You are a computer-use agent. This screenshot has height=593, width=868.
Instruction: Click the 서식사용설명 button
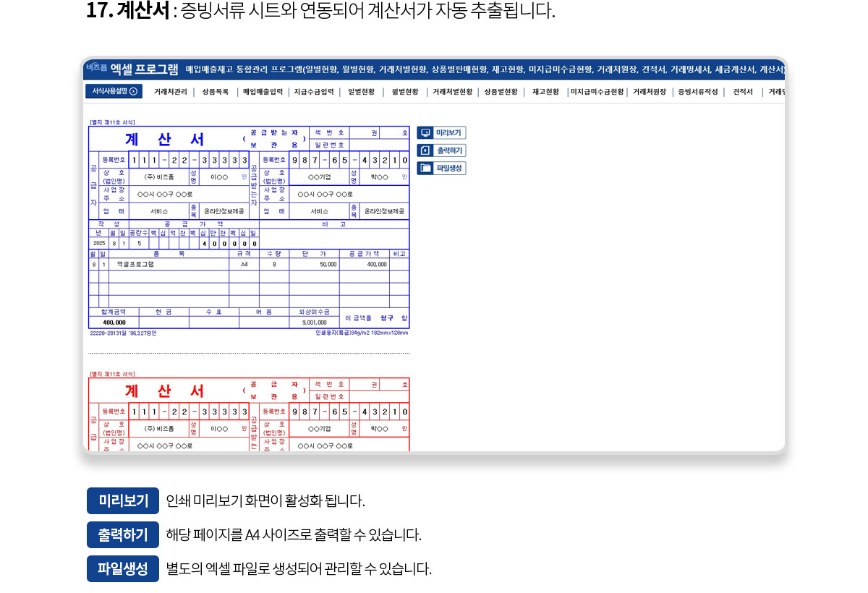(114, 91)
